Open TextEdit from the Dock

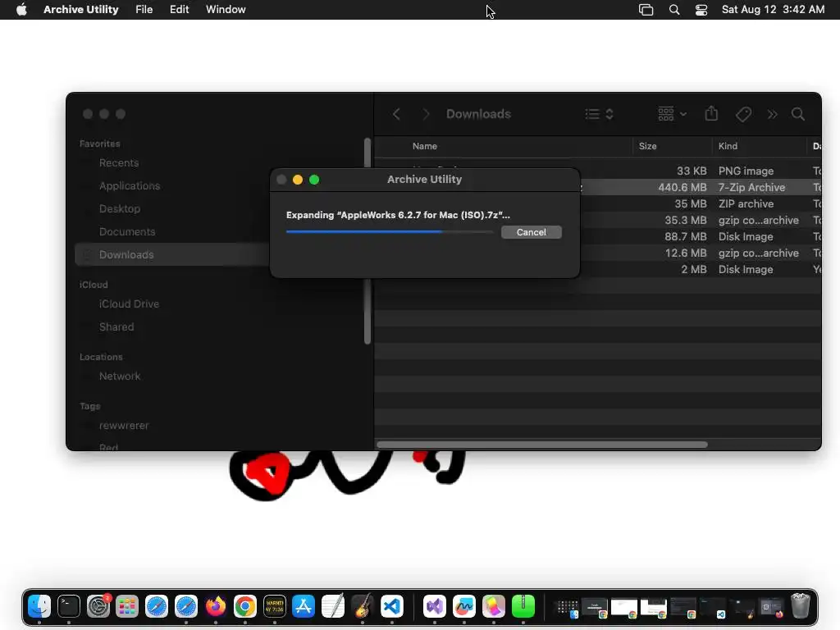[x=333, y=606]
